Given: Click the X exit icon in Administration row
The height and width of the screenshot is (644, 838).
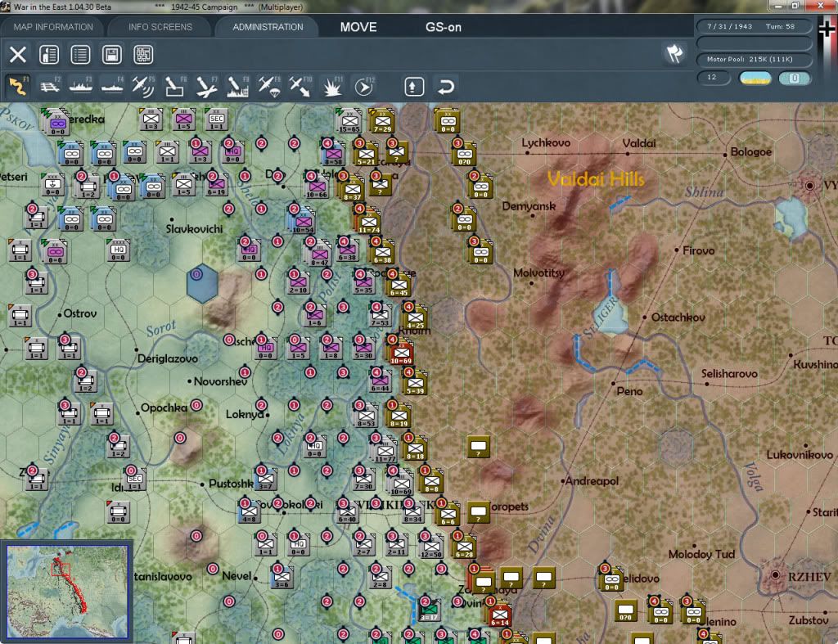Looking at the screenshot, I should click(x=18, y=55).
